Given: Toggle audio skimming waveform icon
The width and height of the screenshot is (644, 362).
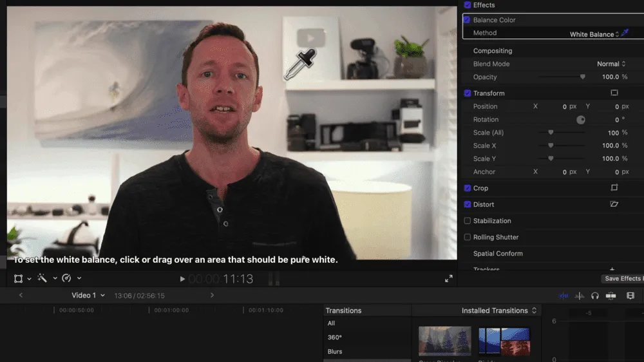Looking at the screenshot, I should click(x=580, y=296).
